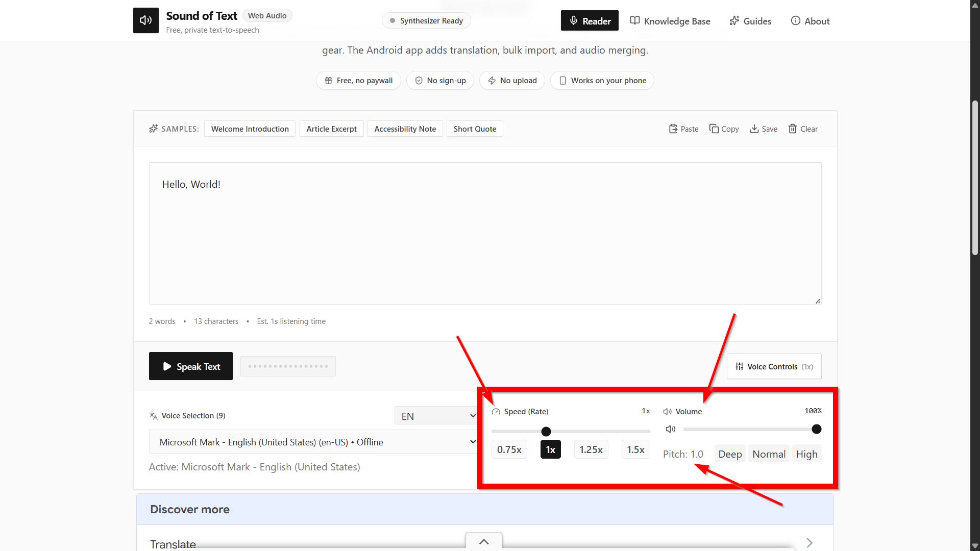Open the About page

coord(811,21)
